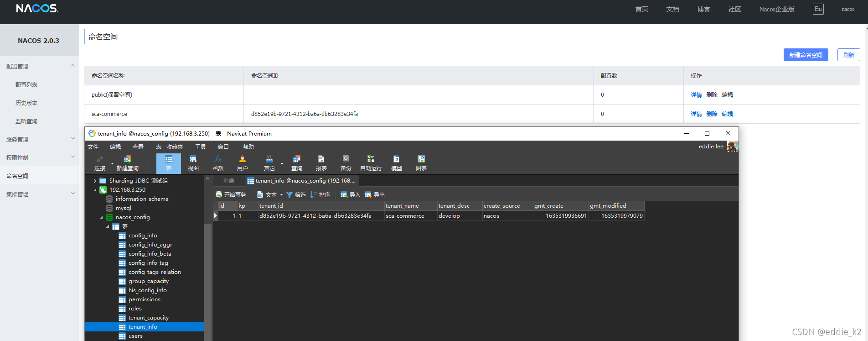This screenshot has height=341, width=868.
Task: Click 详情 link for sca-commerce namespace
Action: (x=696, y=114)
